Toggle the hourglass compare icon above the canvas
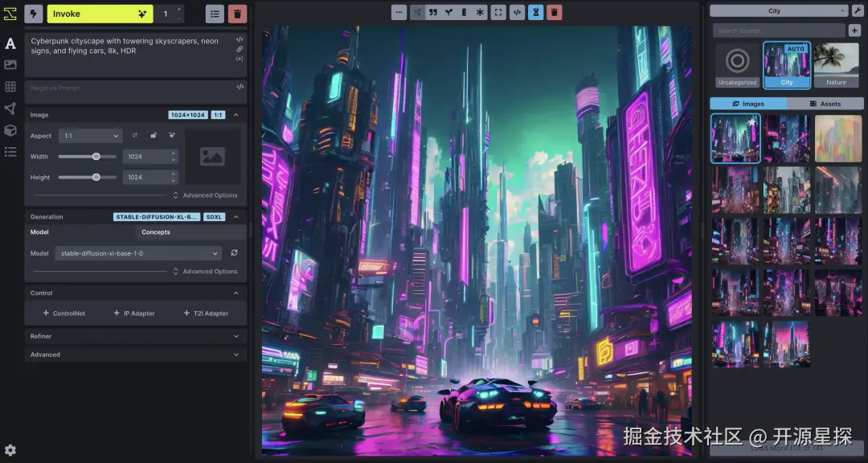868x463 pixels. [535, 12]
